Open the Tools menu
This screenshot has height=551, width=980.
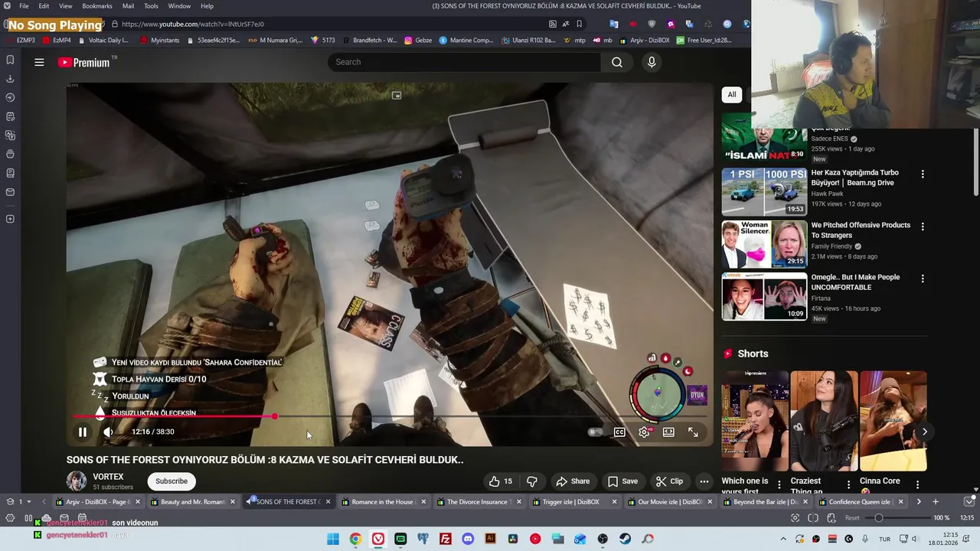point(151,6)
